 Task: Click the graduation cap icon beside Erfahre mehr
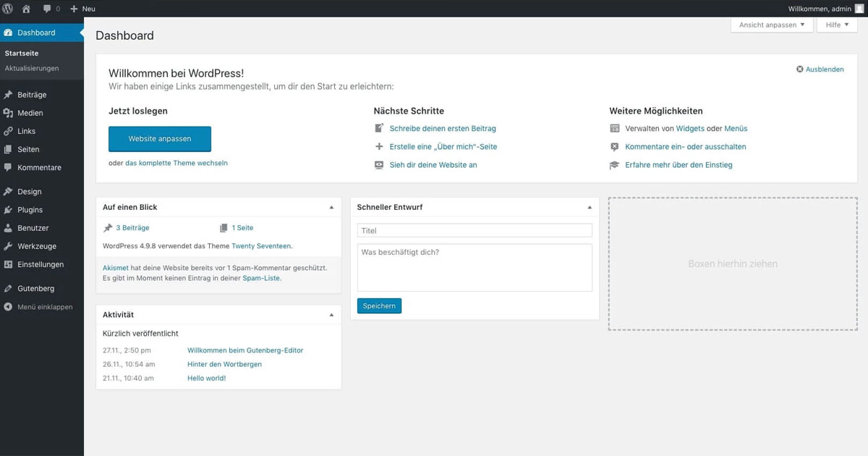pyautogui.click(x=615, y=164)
